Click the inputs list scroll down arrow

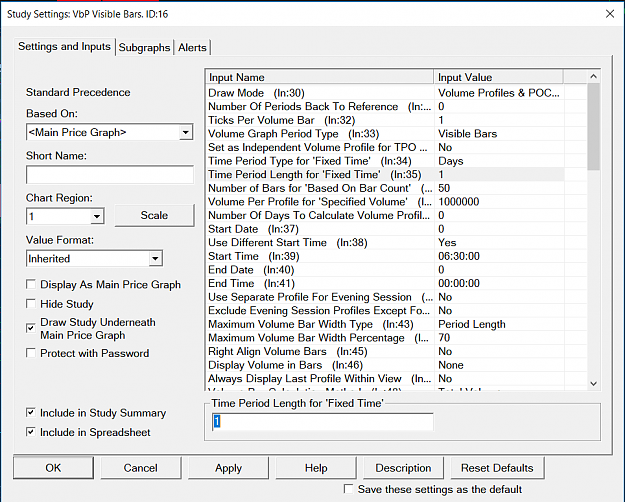(594, 384)
